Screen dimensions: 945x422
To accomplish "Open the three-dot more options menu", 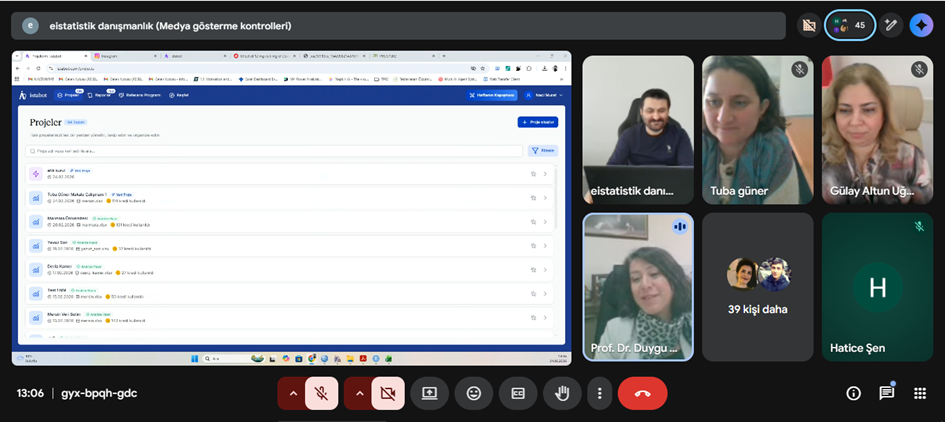I will [599, 393].
